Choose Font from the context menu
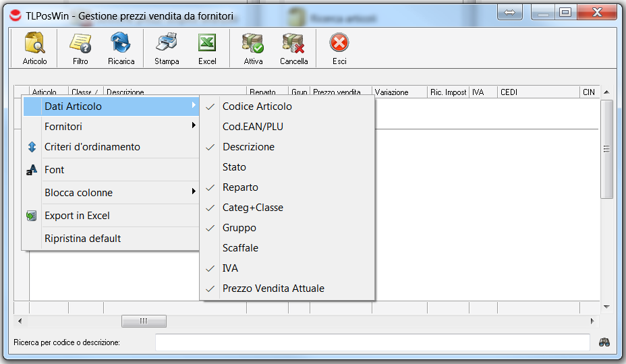 coord(111,170)
